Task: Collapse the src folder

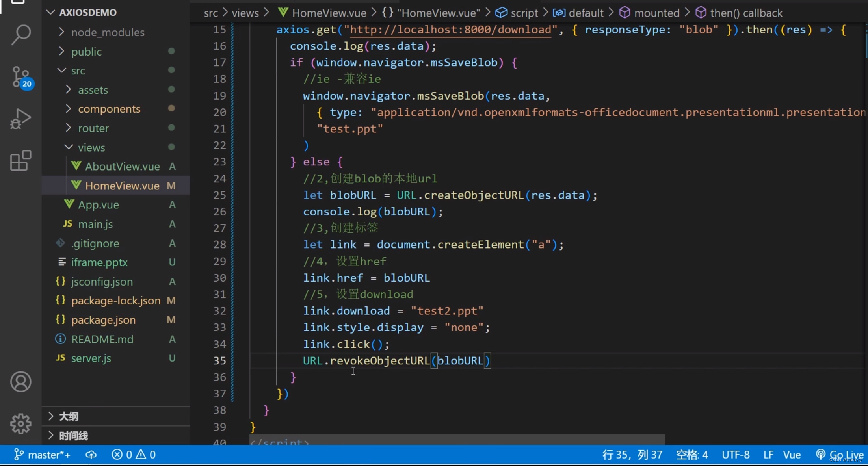Action: (x=116, y=71)
